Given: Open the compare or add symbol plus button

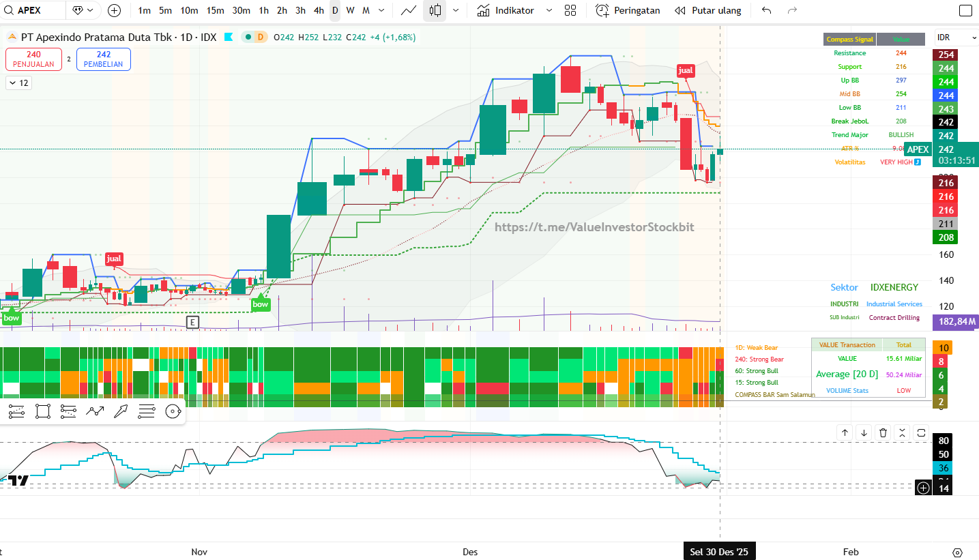Looking at the screenshot, I should click(114, 10).
